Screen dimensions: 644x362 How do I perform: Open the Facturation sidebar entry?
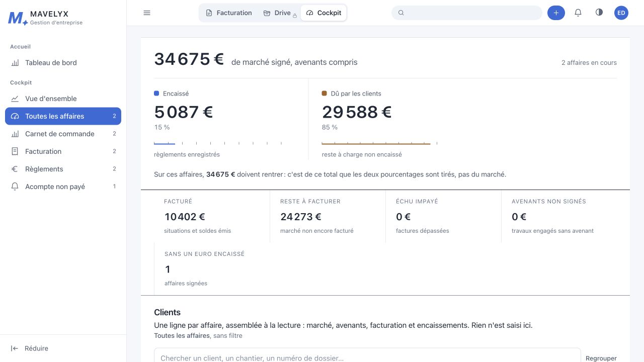point(63,151)
